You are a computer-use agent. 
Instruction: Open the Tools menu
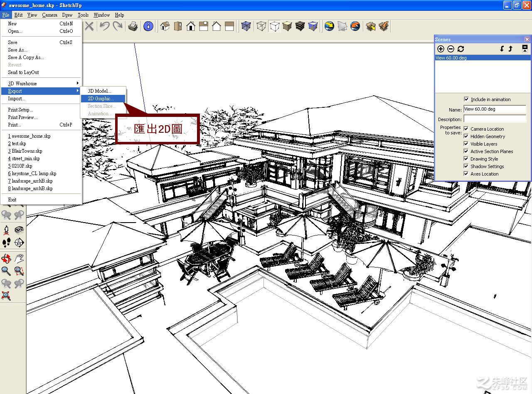click(83, 15)
